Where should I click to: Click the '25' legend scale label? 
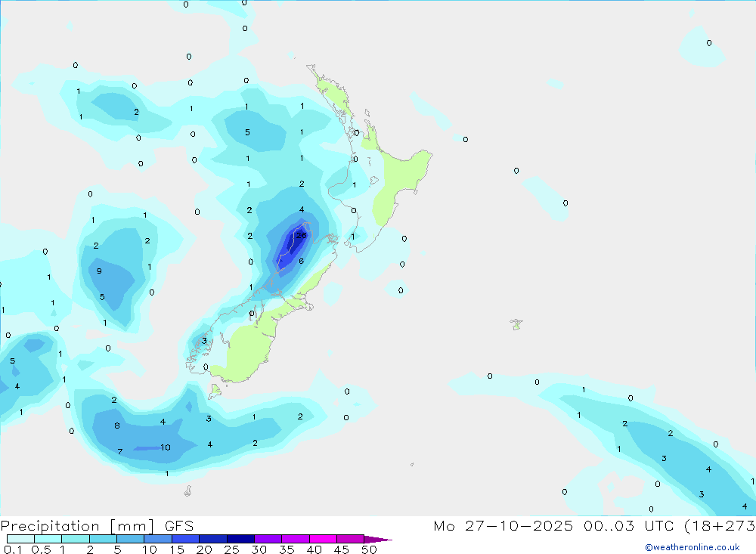tap(232, 549)
